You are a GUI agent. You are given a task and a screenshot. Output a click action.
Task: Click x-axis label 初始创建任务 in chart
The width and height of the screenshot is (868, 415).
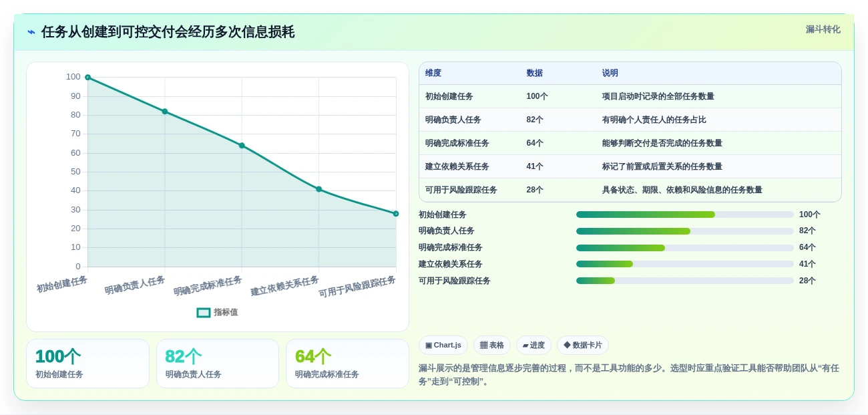[62, 284]
